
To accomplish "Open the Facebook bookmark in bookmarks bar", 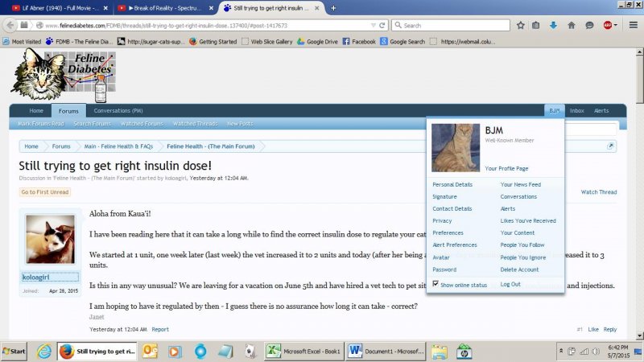I will [x=358, y=41].
